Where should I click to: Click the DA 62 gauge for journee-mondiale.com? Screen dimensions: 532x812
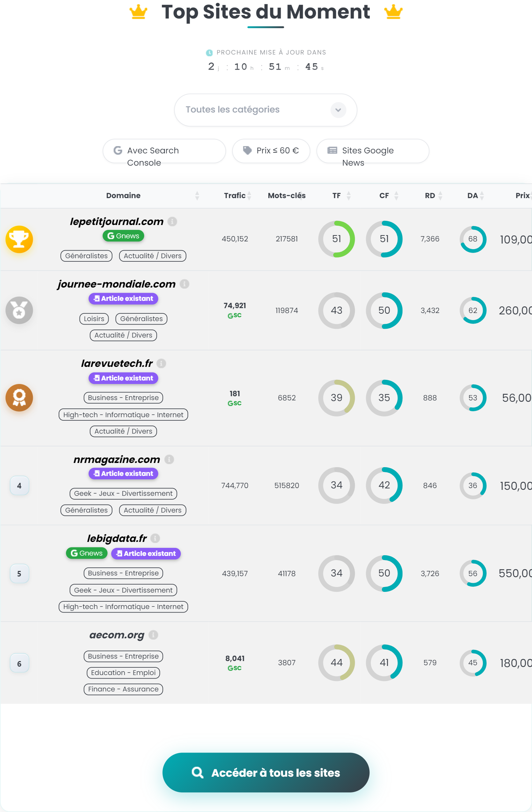pyautogui.click(x=473, y=310)
